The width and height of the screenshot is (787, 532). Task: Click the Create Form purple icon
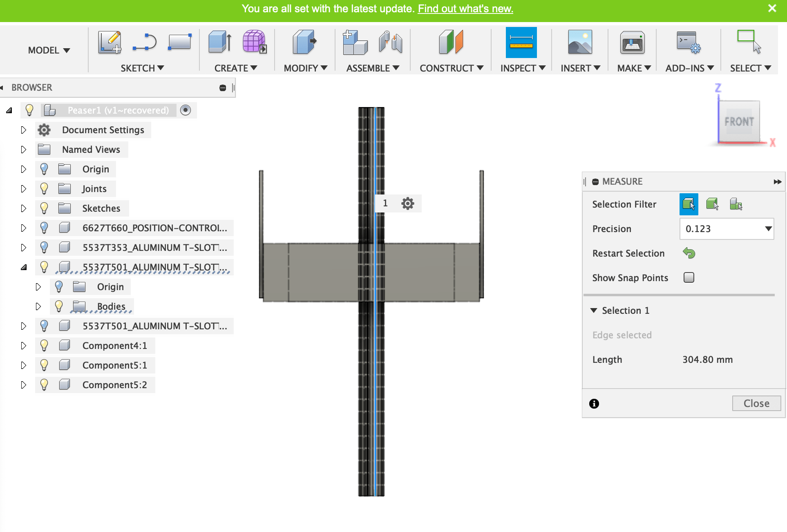pyautogui.click(x=254, y=42)
